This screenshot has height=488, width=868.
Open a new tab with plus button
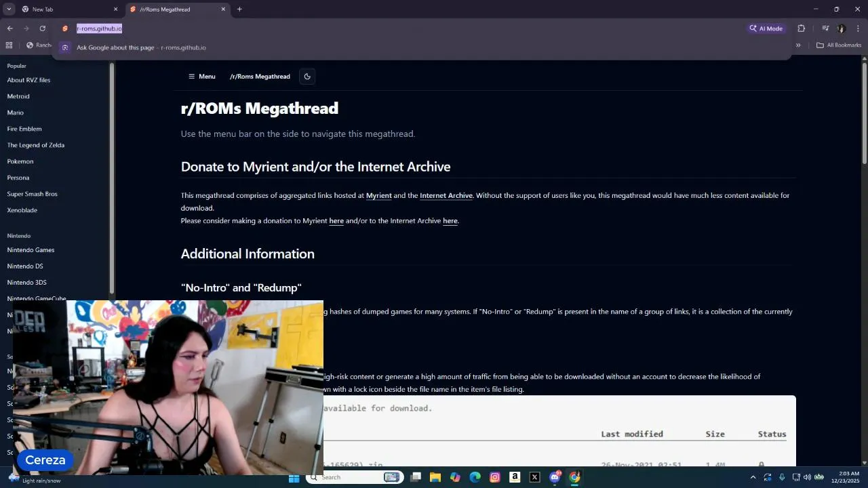coord(239,9)
